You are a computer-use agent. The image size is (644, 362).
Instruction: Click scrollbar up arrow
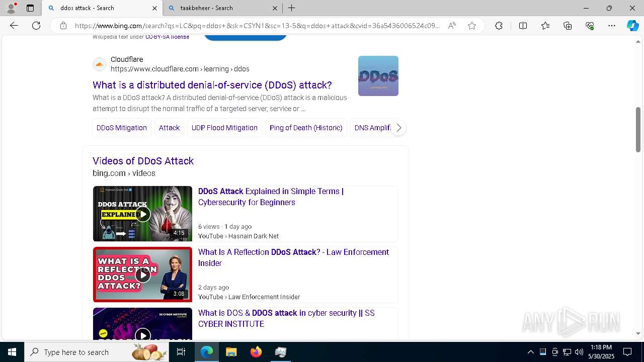(x=638, y=42)
